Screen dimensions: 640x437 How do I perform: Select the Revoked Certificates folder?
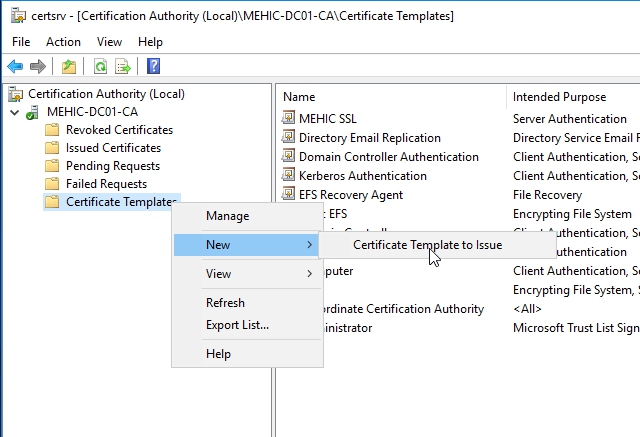pyautogui.click(x=118, y=130)
